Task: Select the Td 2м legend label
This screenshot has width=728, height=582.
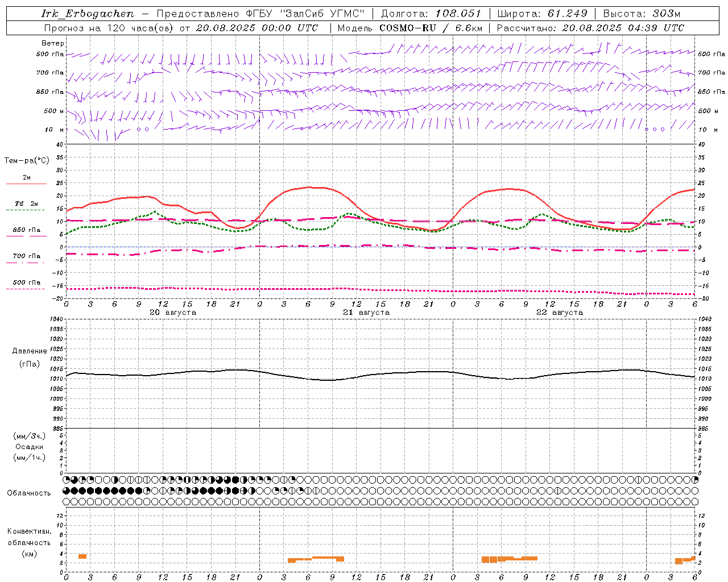Action: click(x=26, y=203)
